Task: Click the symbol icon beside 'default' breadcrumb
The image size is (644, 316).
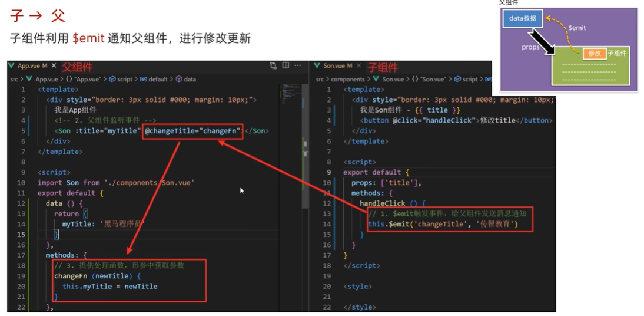Action: 143,79
